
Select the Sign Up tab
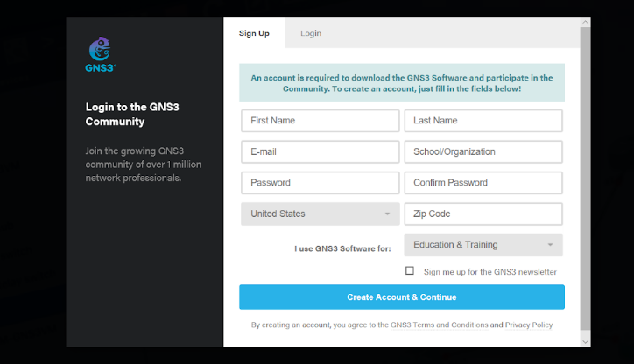254,33
